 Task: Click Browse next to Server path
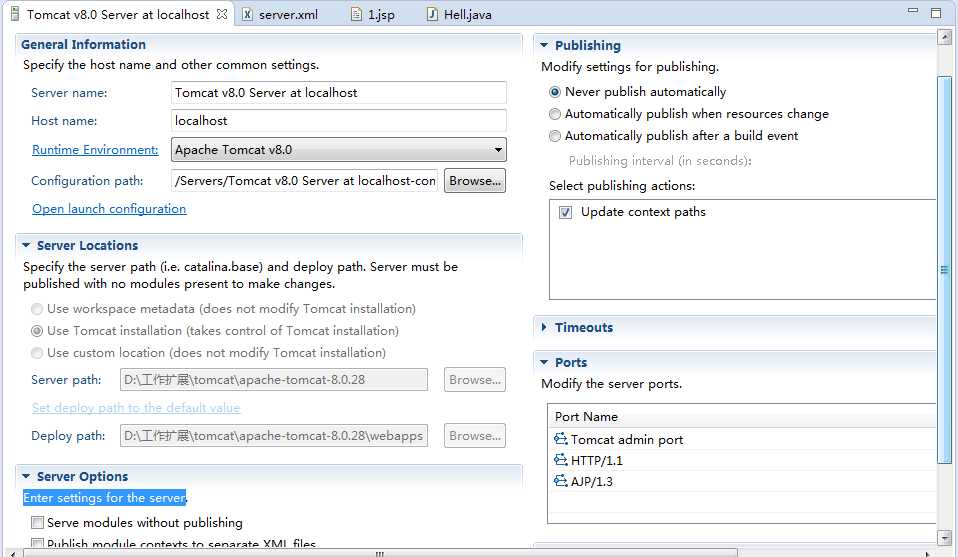tap(475, 380)
